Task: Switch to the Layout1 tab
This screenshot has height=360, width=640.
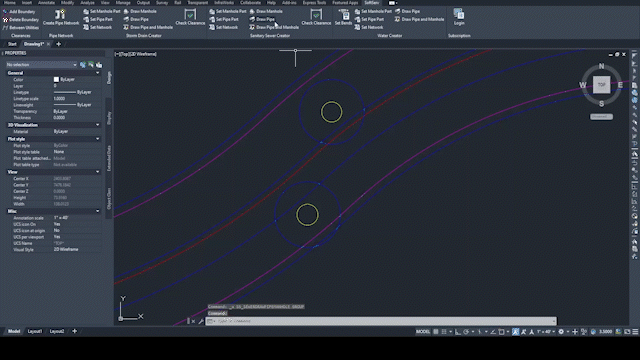Action: [x=35, y=331]
